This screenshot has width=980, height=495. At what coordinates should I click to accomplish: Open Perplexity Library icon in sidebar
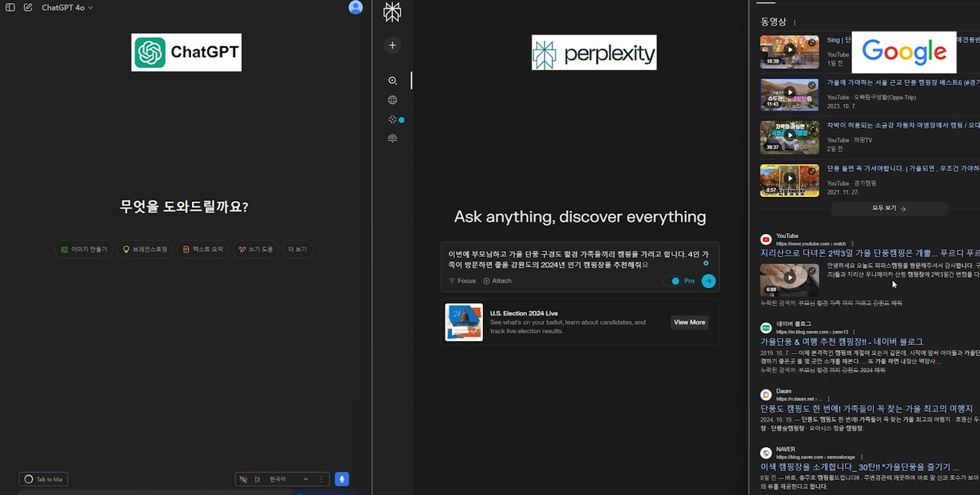click(x=392, y=139)
